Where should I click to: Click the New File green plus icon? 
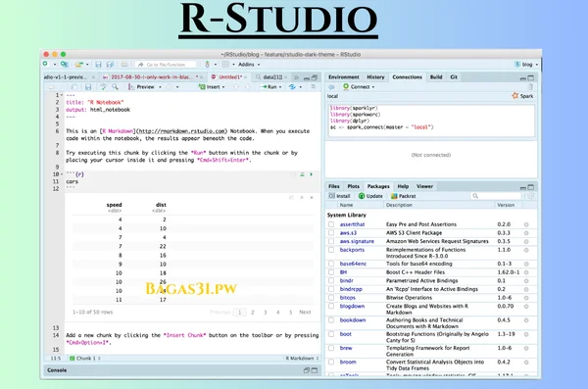click(45, 64)
